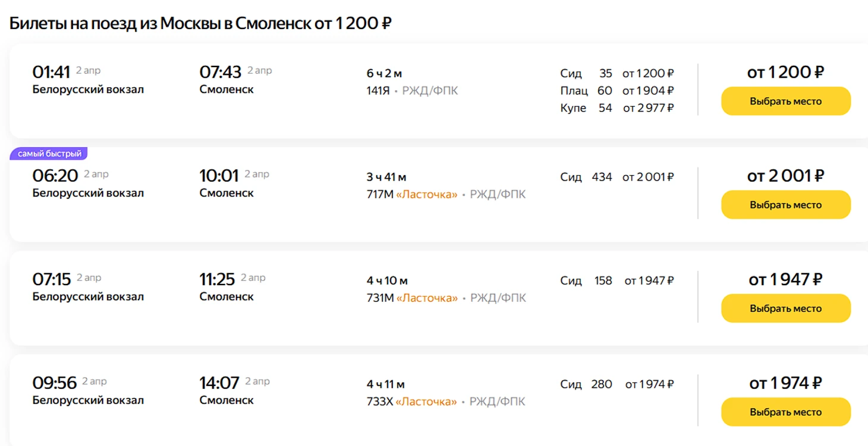868x446 pixels.
Task: Select the Сид fare from 2 001 ₽
Action: 617,177
